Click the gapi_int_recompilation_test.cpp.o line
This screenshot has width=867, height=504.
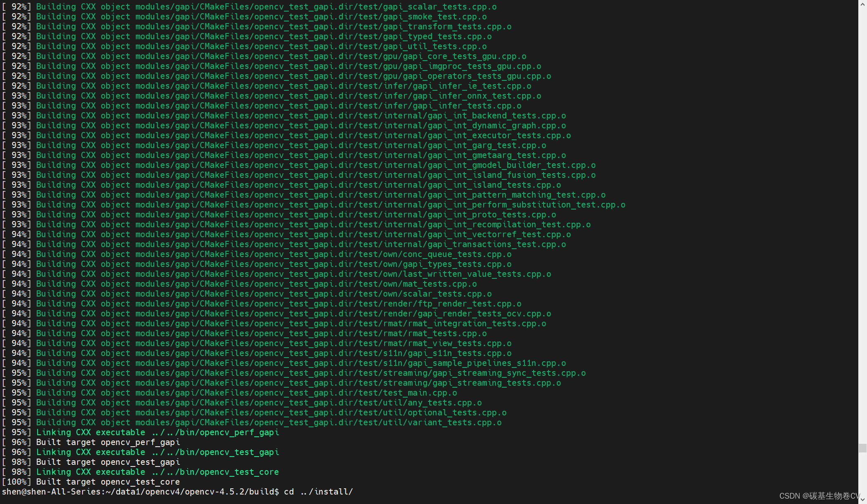coord(296,225)
